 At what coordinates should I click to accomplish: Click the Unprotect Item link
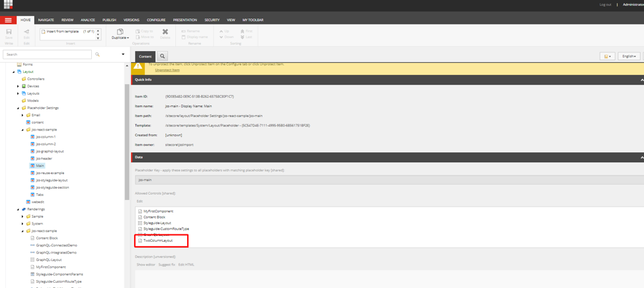(x=167, y=70)
